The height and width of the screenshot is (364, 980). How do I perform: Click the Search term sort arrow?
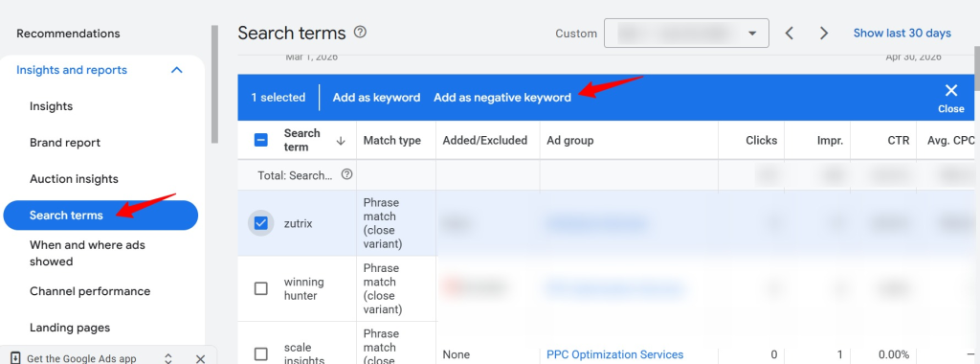coord(341,141)
